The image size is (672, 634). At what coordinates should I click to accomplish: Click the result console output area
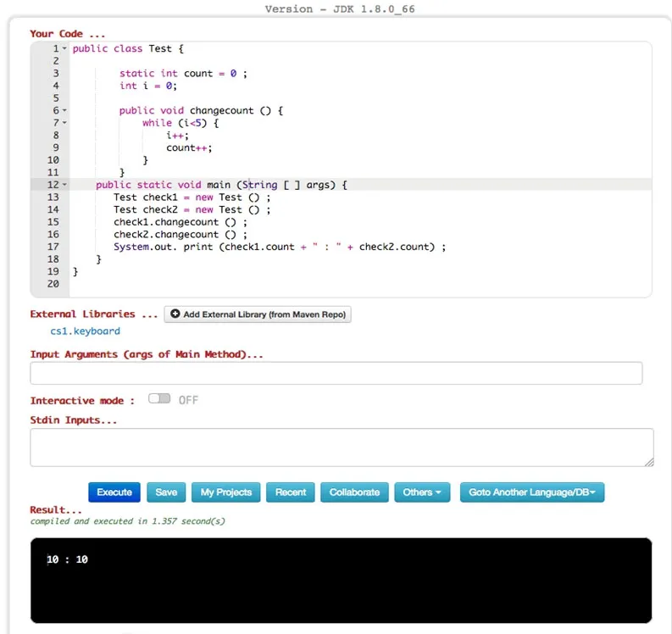coord(342,580)
